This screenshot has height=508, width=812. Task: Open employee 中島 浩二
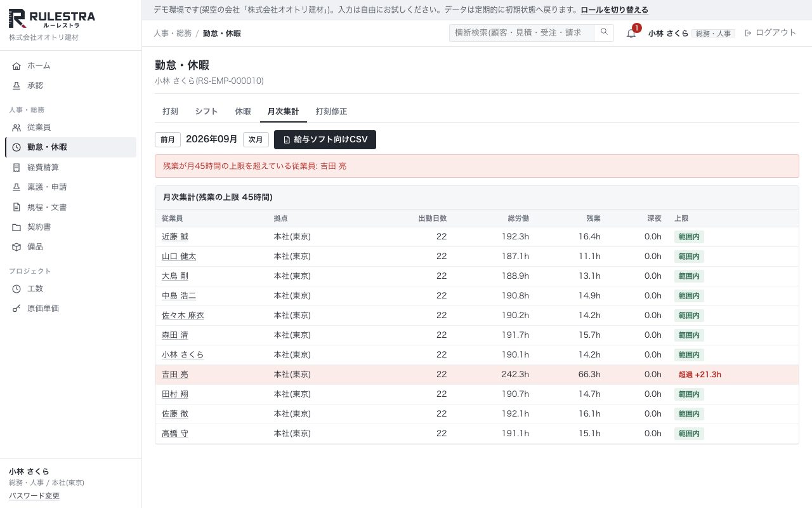click(179, 296)
